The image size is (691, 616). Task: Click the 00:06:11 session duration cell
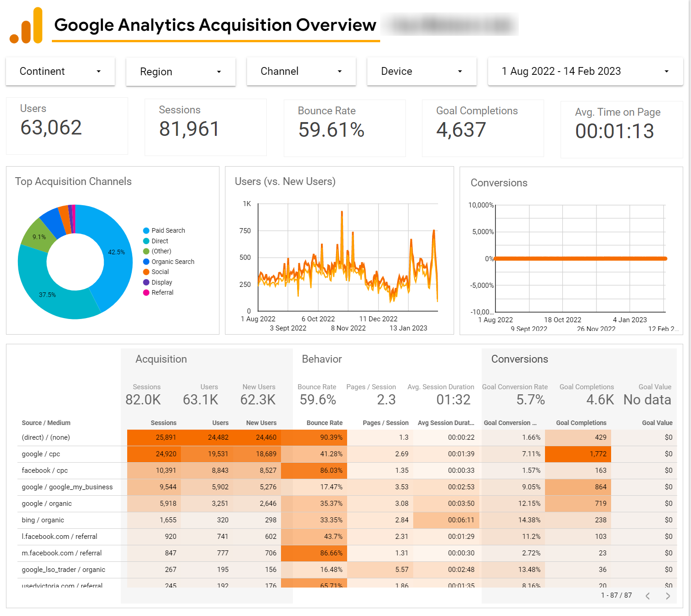click(446, 520)
